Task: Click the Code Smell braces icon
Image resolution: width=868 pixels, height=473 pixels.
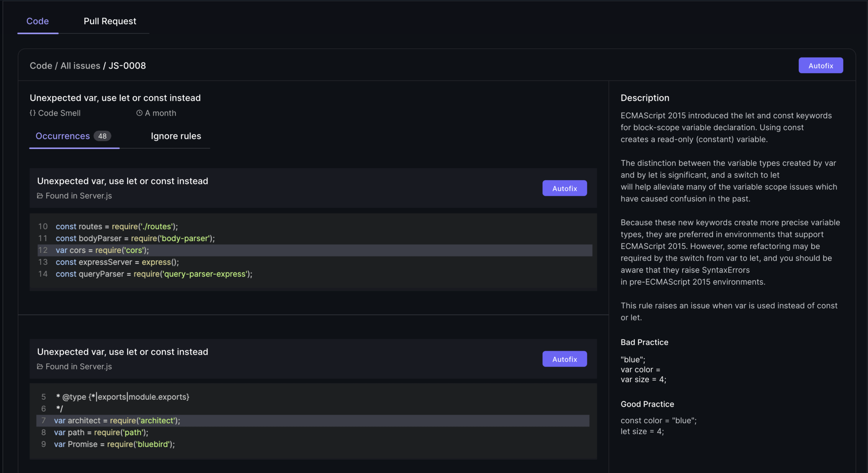Action: (32, 113)
